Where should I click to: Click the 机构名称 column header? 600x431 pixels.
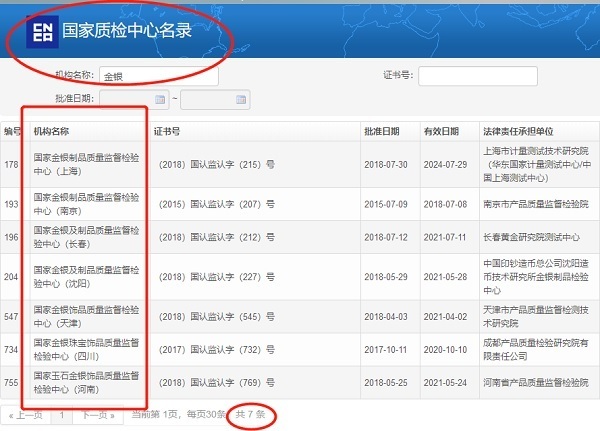(x=51, y=132)
